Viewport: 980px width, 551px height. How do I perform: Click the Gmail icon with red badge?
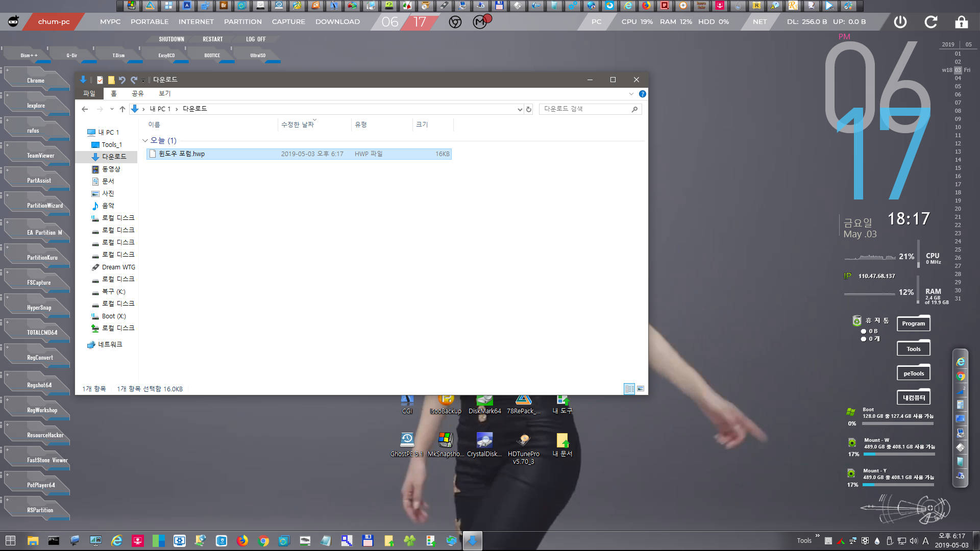[481, 21]
